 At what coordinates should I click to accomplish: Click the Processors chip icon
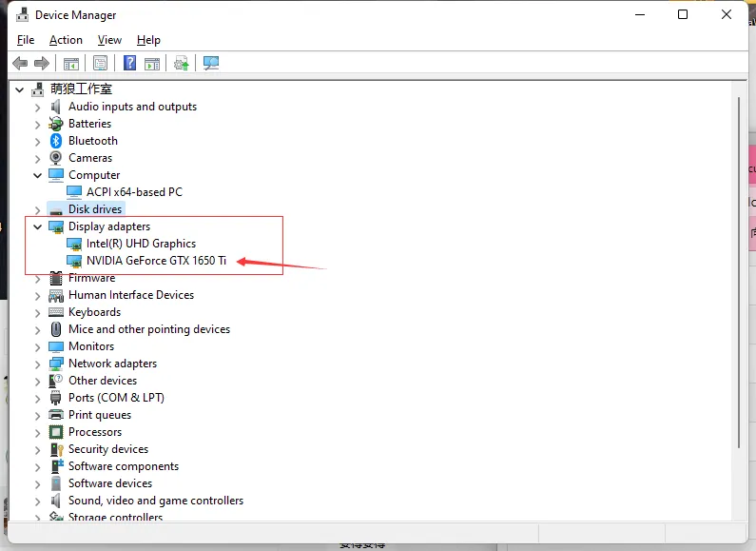[x=56, y=432]
